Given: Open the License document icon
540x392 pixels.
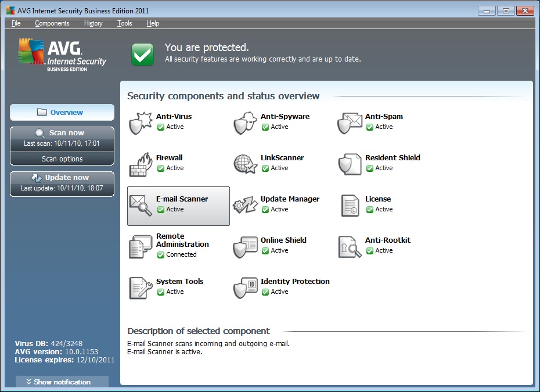Looking at the screenshot, I should 350,206.
